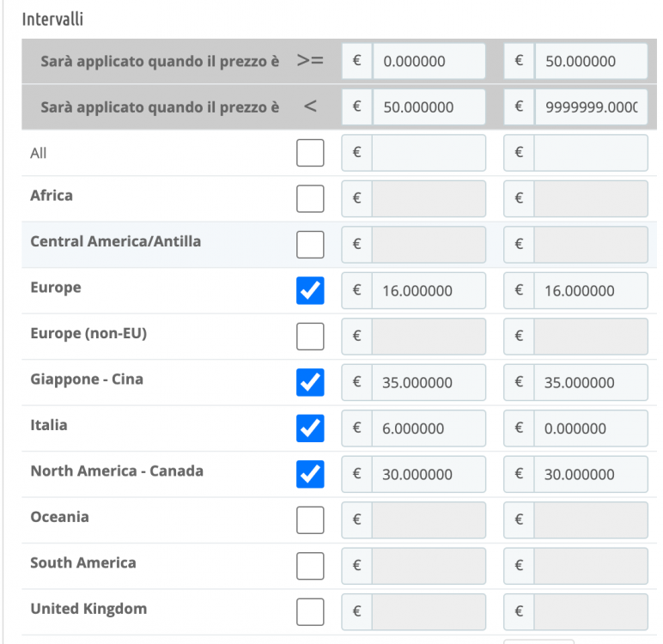Screen dimensions: 663x644
Task: Disable the Italia zone checkbox
Action: point(310,428)
